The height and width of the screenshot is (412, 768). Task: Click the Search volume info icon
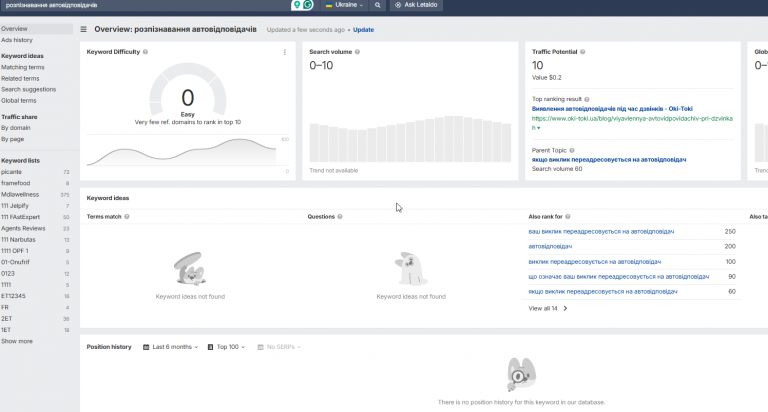[357, 52]
